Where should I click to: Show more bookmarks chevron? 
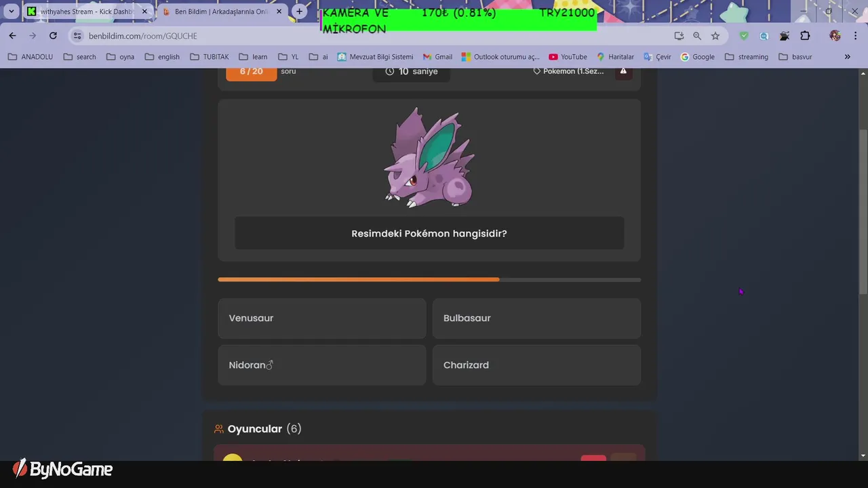point(847,57)
